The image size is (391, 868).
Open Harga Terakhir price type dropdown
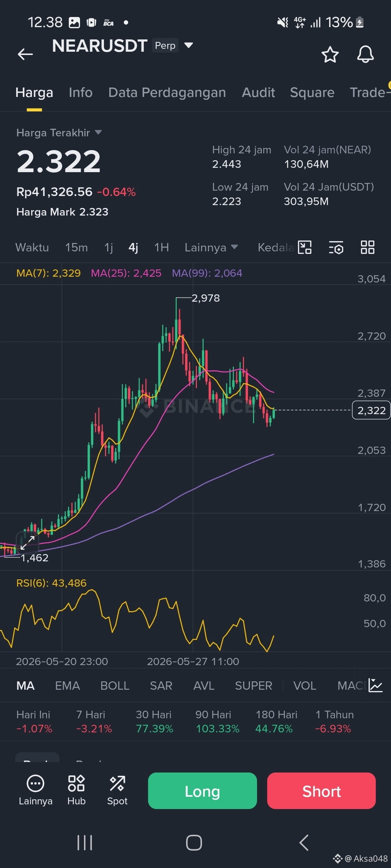[x=59, y=133]
